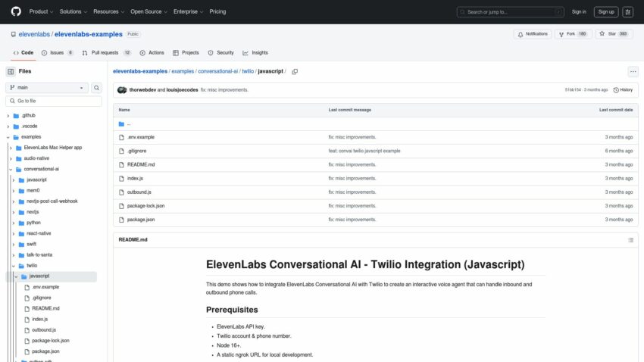Image resolution: width=644 pixels, height=362 pixels.
Task: Open the more options ellipsis button
Action: [633, 71]
